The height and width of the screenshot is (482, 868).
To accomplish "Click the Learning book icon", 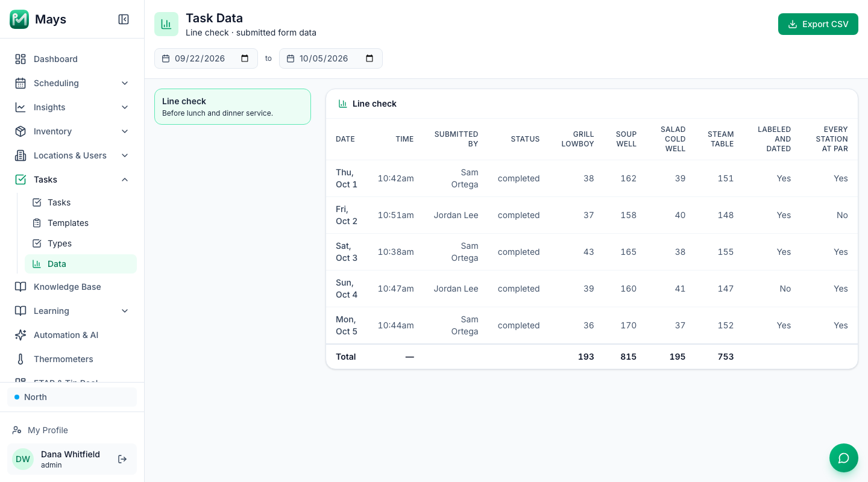I will coord(20,311).
